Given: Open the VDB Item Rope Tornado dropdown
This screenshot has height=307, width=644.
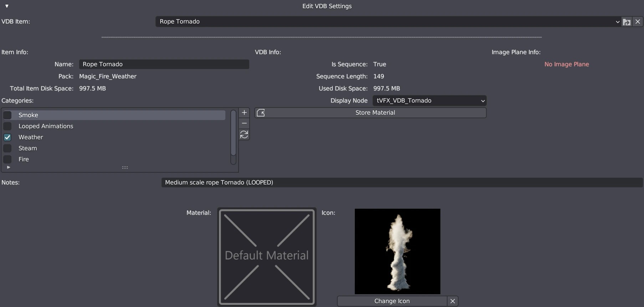Looking at the screenshot, I should click(388, 22).
